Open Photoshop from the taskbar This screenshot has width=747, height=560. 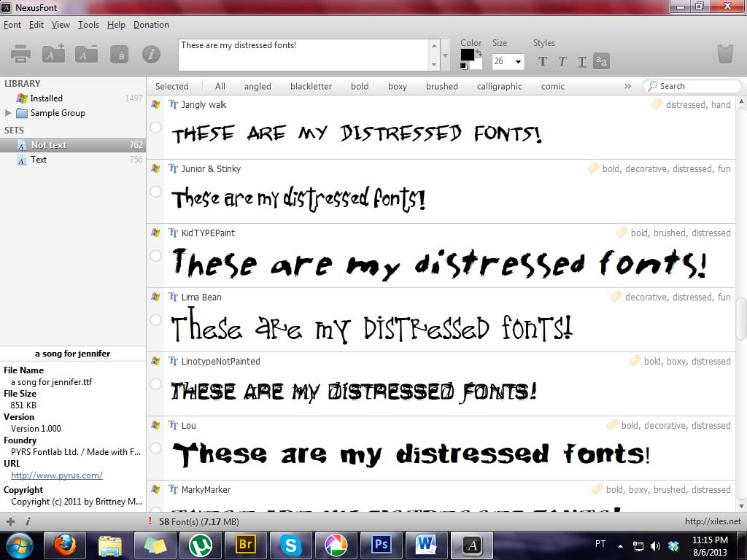click(x=381, y=545)
